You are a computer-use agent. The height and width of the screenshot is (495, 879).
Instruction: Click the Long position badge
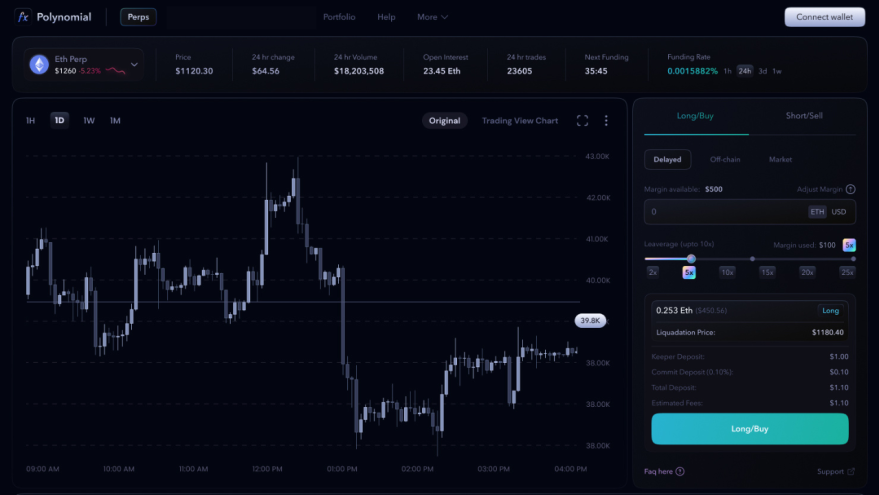click(830, 311)
